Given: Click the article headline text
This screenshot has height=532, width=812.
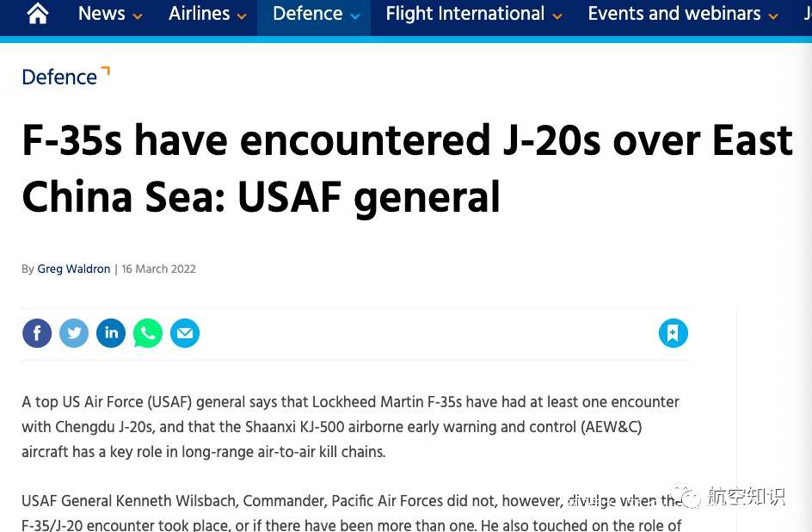Looking at the screenshot, I should [x=406, y=169].
